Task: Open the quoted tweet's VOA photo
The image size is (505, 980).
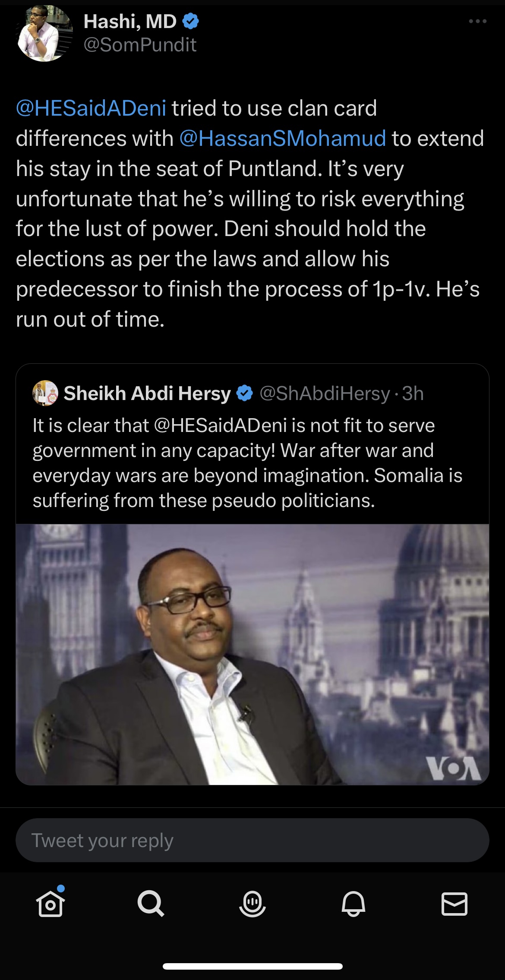Action: (x=252, y=654)
